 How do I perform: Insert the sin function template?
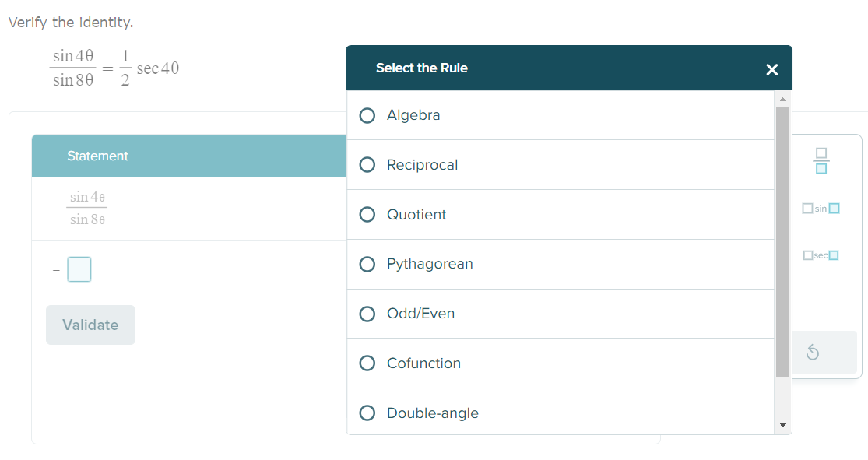(x=821, y=209)
